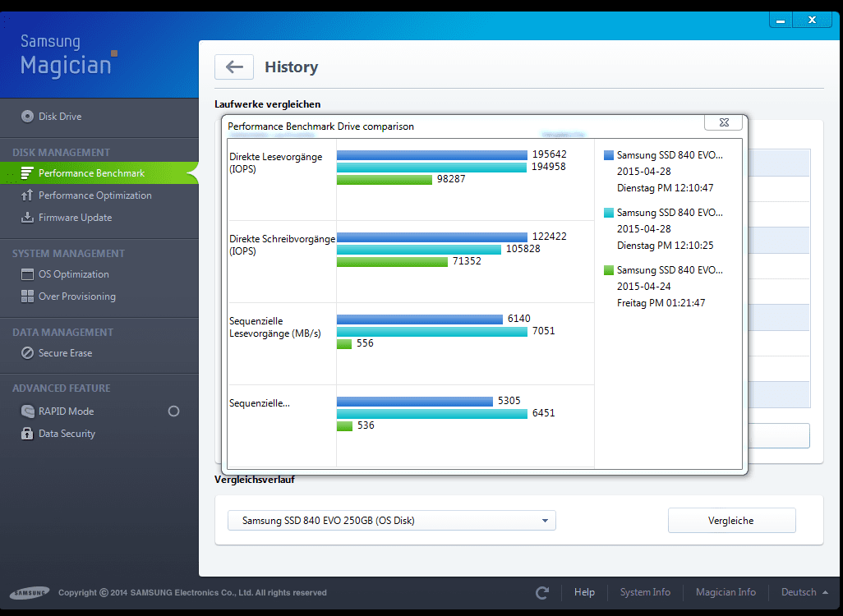Click the cyan bar labeled 7051
This screenshot has width=843, height=616.
[x=432, y=332]
